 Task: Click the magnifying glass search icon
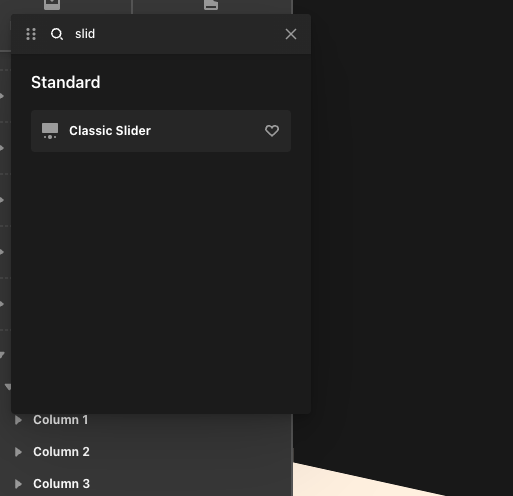pyautogui.click(x=57, y=34)
